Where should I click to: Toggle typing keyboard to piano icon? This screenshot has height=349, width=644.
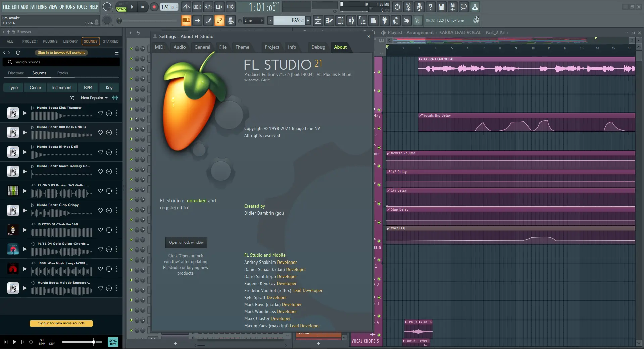(186, 21)
